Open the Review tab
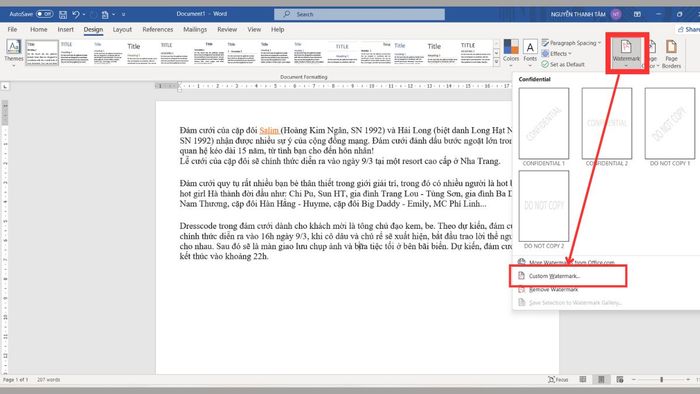The height and width of the screenshot is (394, 700). click(227, 29)
